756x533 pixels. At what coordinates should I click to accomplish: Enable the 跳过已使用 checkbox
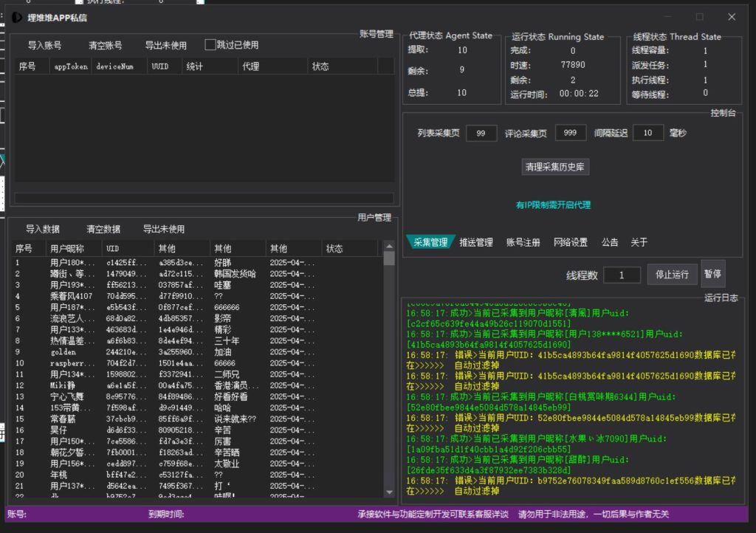[x=210, y=44]
